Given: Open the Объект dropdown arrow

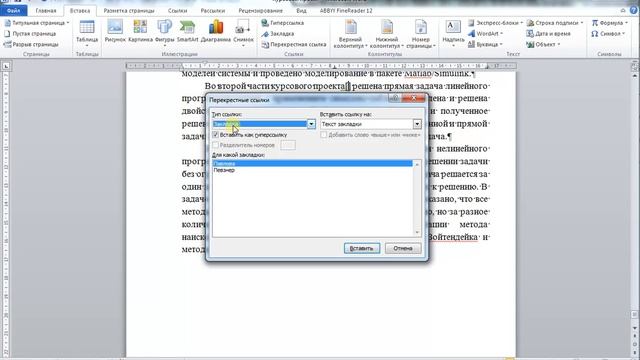Looking at the screenshot, I should point(558,44).
